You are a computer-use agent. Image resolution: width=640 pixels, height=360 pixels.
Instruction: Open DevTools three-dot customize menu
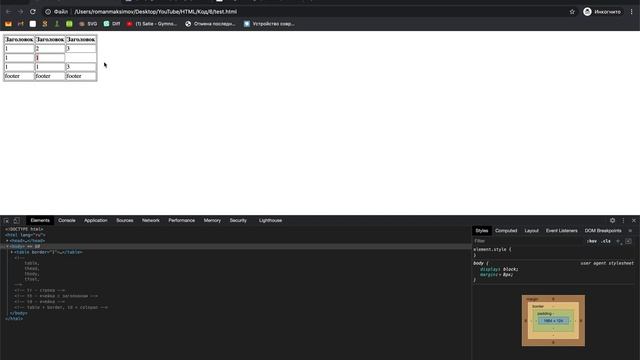coord(623,220)
